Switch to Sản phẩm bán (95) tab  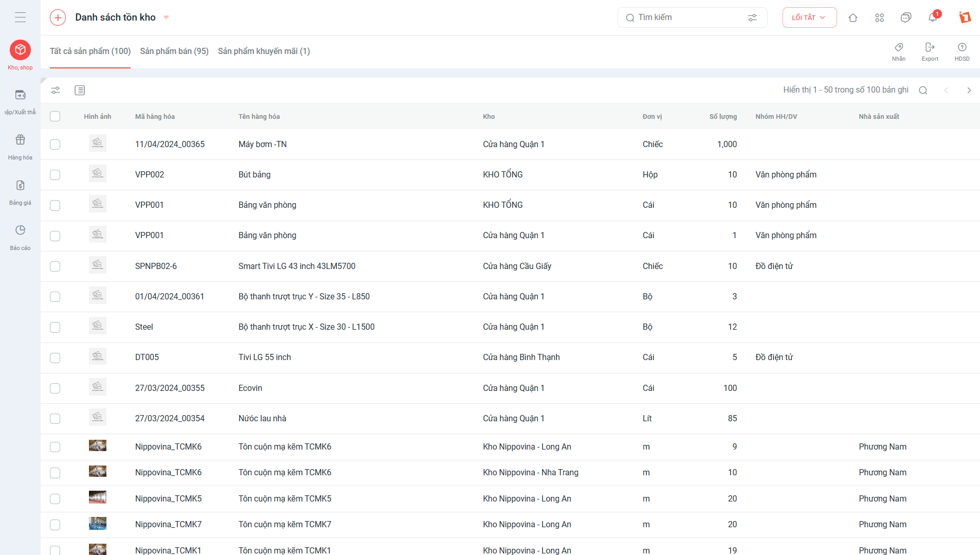[174, 51]
